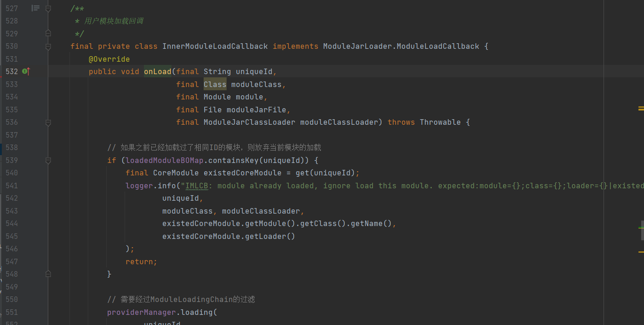Click the closing fold marker at line 548
Screen dimensions: 644x325
[48, 274]
